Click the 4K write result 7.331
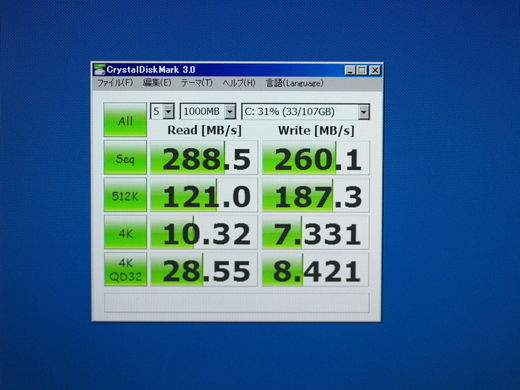The height and width of the screenshot is (390, 520). [x=316, y=232]
